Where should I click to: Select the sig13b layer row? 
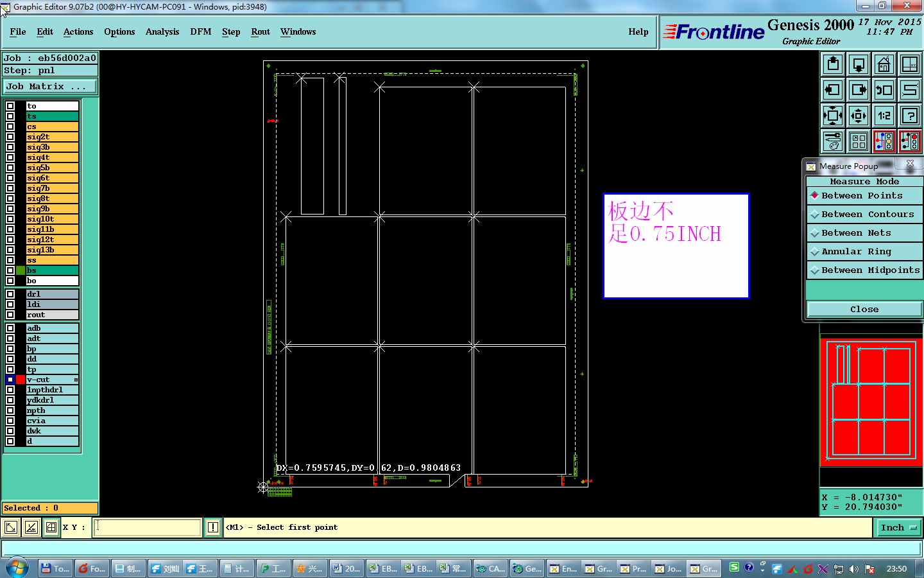coord(53,250)
